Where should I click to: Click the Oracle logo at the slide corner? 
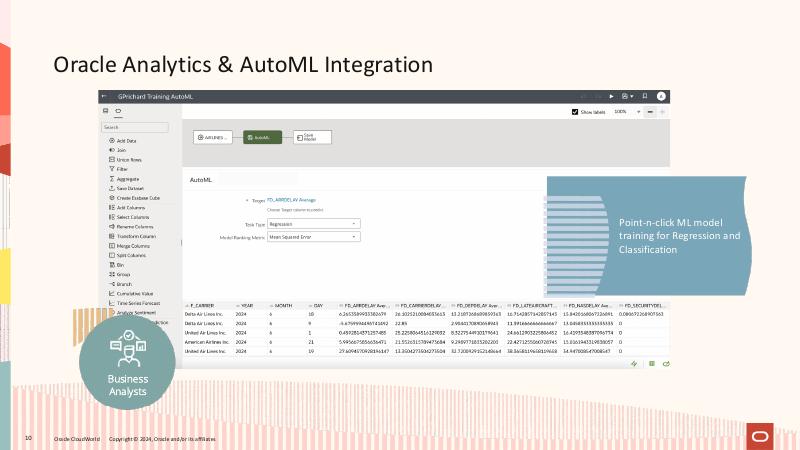coord(760,436)
